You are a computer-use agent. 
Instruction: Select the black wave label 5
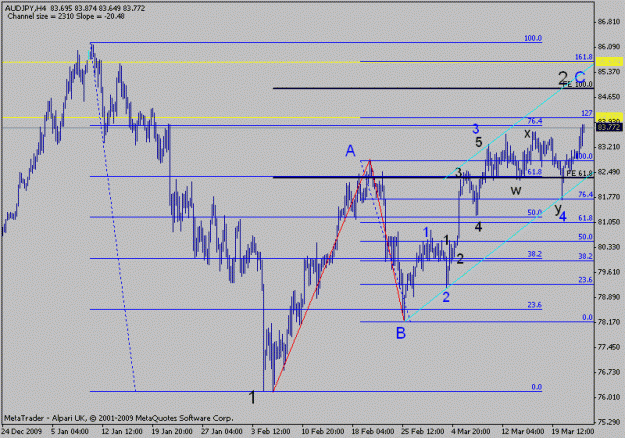(479, 141)
